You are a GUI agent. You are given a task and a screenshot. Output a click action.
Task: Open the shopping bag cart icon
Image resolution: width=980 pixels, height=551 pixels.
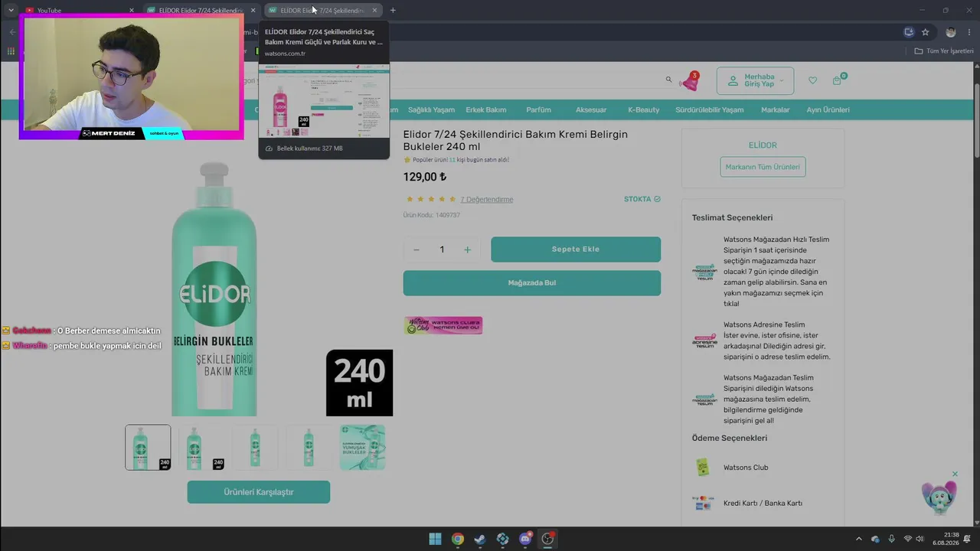click(838, 80)
